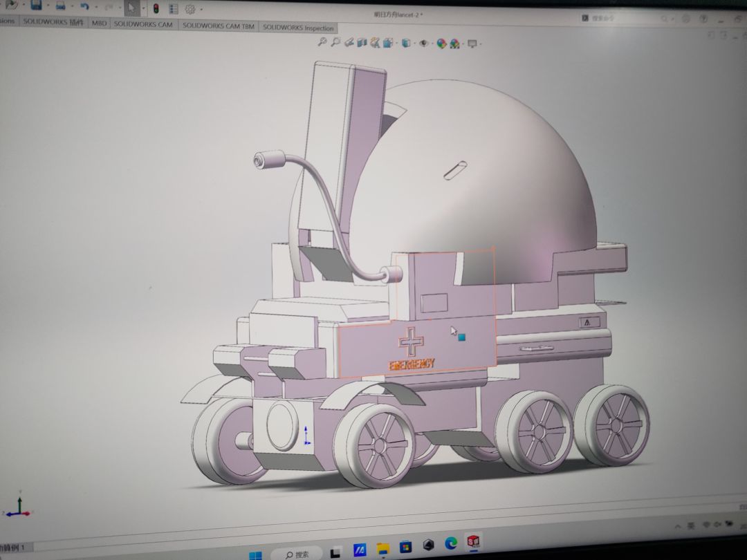The height and width of the screenshot is (560, 747).
Task: Click Edit Appearance color sphere icon
Action: tap(440, 44)
